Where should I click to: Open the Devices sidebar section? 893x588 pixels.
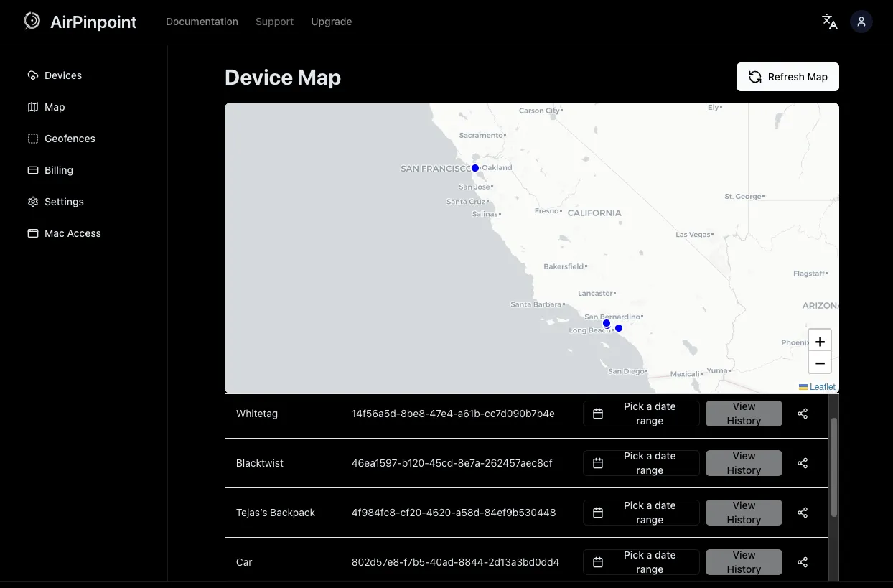tap(62, 75)
